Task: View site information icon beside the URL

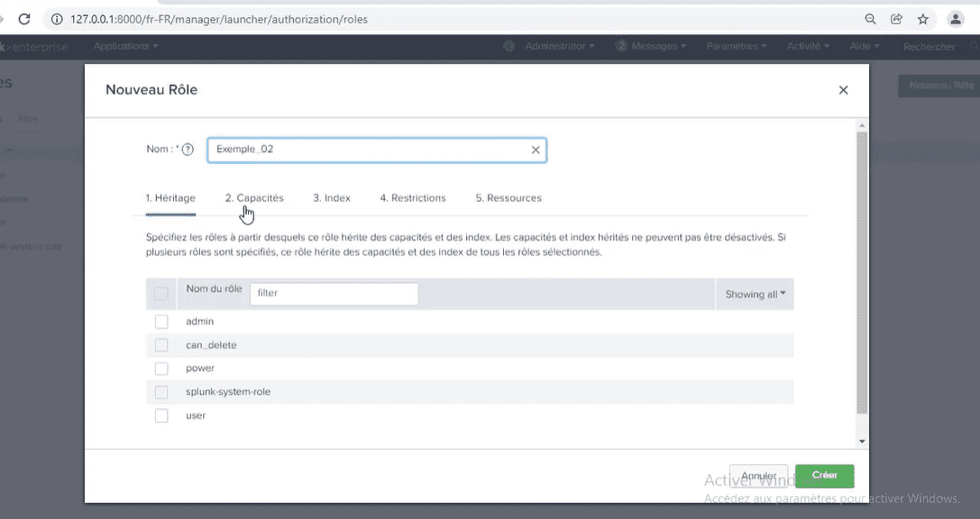Action: click(x=56, y=19)
